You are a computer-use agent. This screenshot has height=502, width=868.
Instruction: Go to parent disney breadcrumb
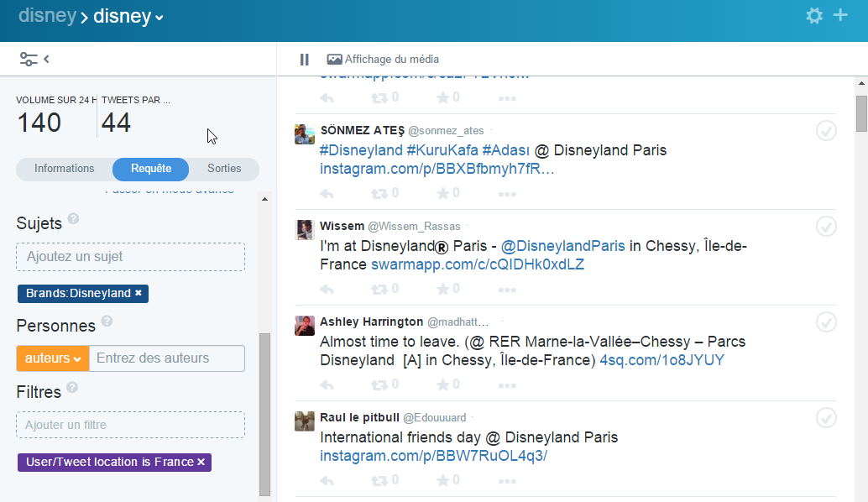47,15
